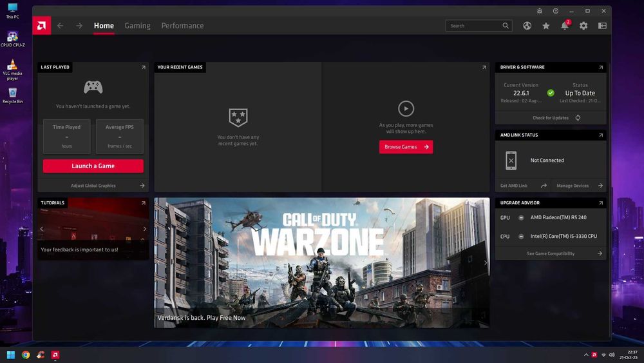
Task: Show hidden system tray icons chevron
Action: click(586, 355)
